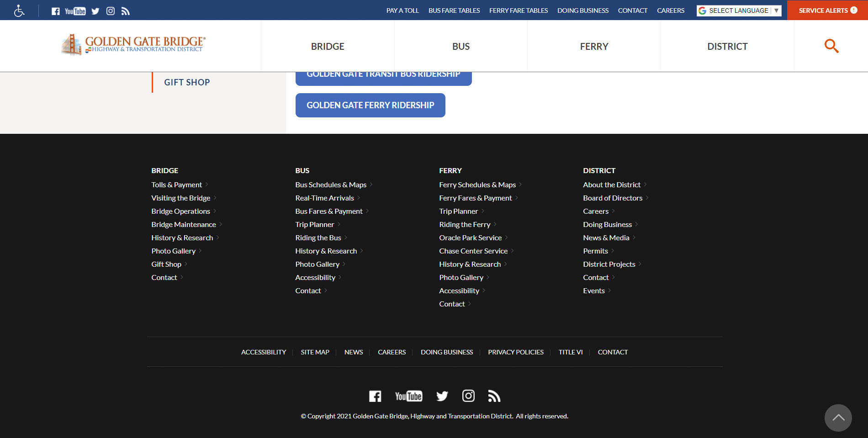Open the District main menu

tap(727, 46)
